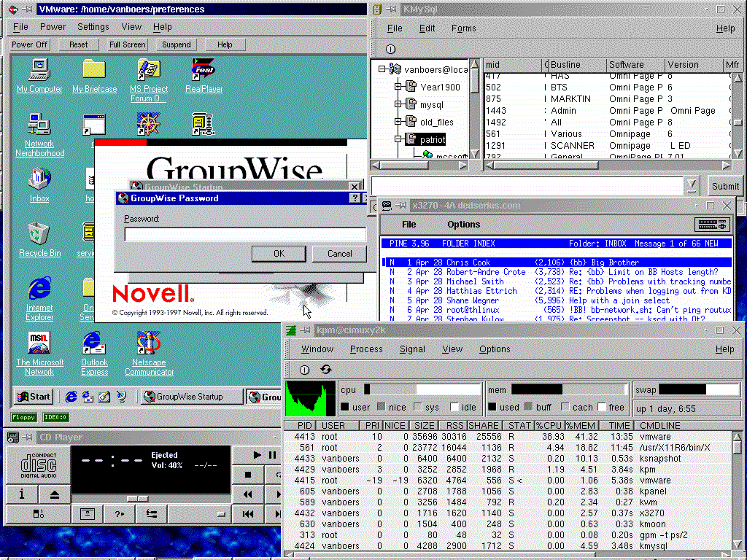747x560 pixels.
Task: Skip to previous track in CD Player
Action: (247, 514)
